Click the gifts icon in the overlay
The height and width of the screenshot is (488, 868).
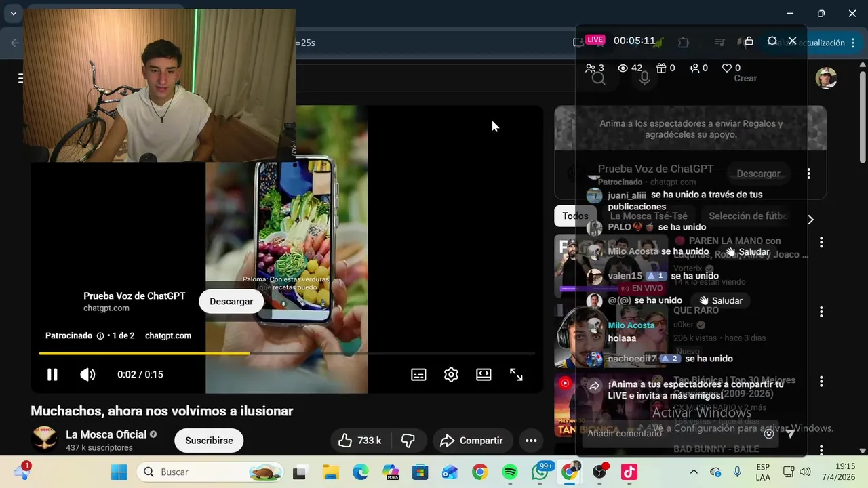661,68
